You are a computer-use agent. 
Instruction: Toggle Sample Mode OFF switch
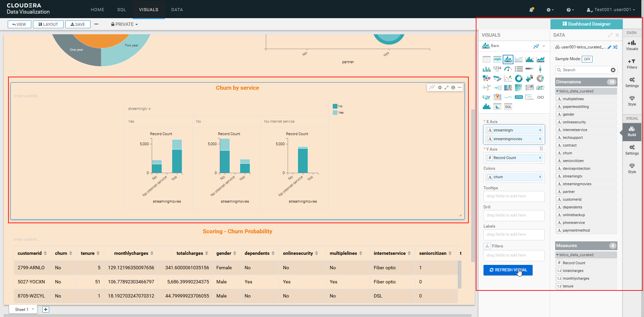pos(587,59)
